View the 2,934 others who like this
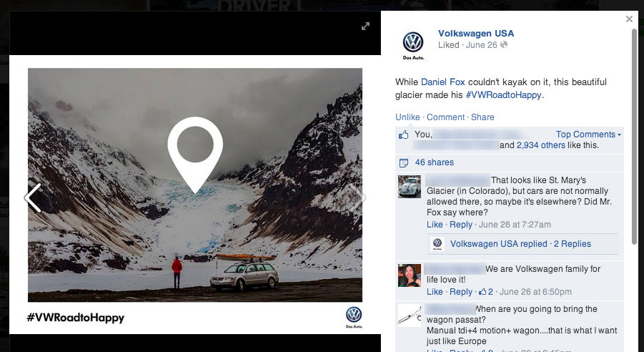 pos(540,145)
